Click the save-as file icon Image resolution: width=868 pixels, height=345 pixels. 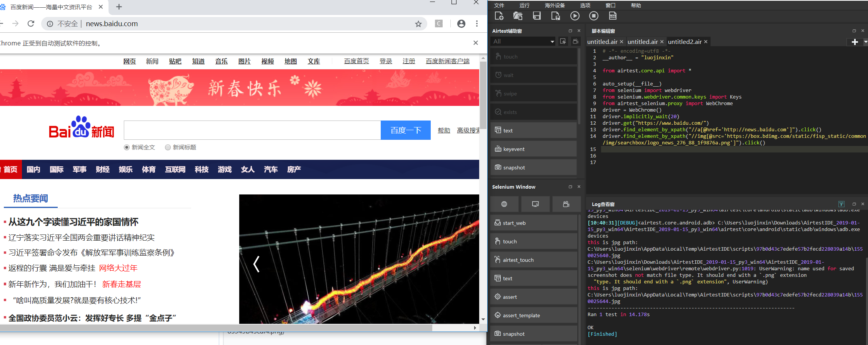(x=556, y=16)
